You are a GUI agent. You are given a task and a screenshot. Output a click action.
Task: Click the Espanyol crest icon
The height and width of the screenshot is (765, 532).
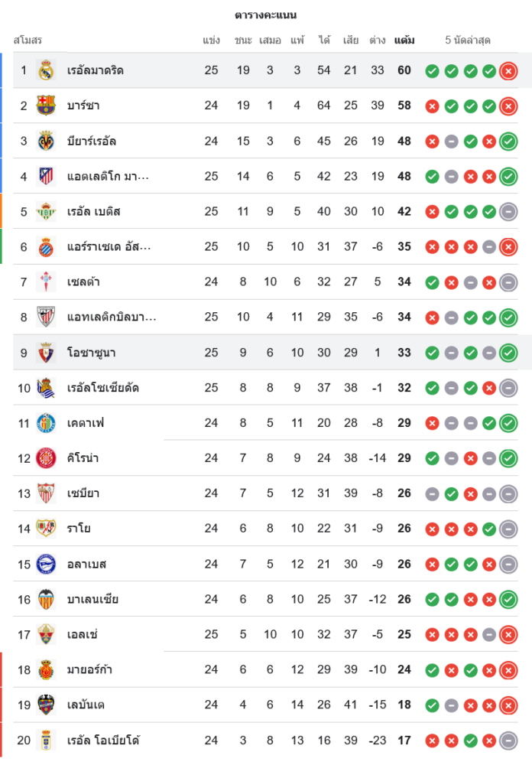(x=46, y=246)
